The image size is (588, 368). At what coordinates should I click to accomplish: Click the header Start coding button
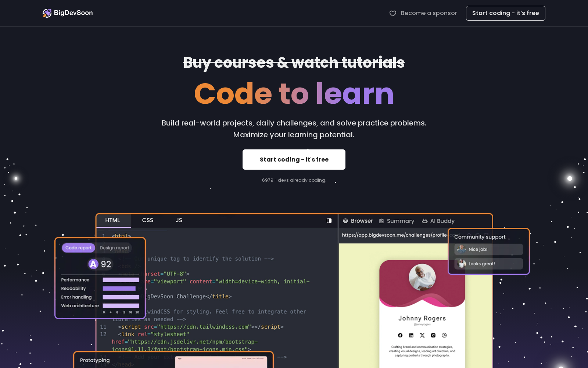pyautogui.click(x=505, y=13)
